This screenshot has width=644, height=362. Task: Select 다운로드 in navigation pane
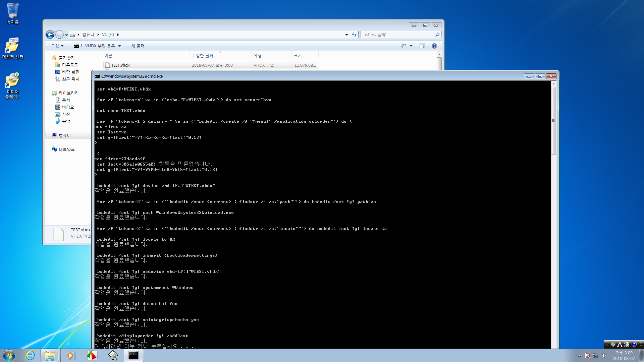pos(66,65)
